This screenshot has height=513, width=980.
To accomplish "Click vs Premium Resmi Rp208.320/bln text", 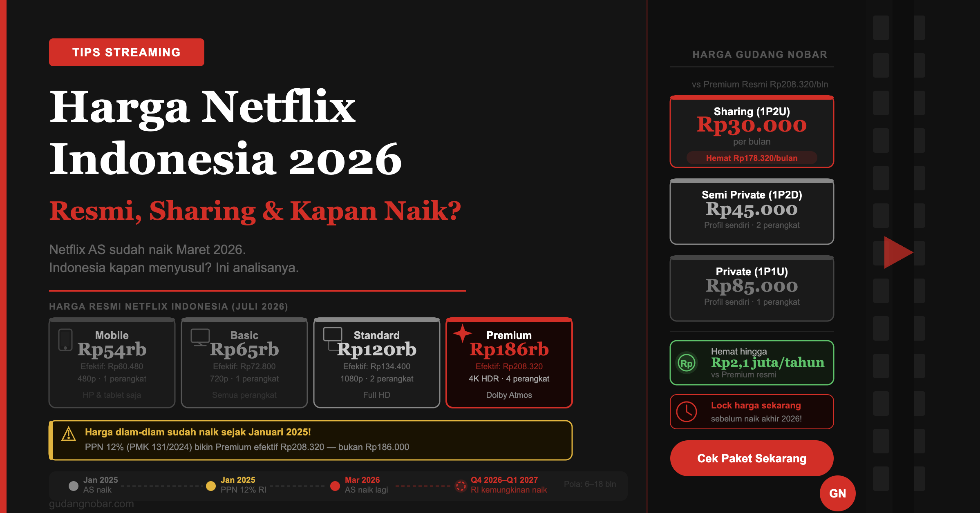I will pyautogui.click(x=760, y=85).
